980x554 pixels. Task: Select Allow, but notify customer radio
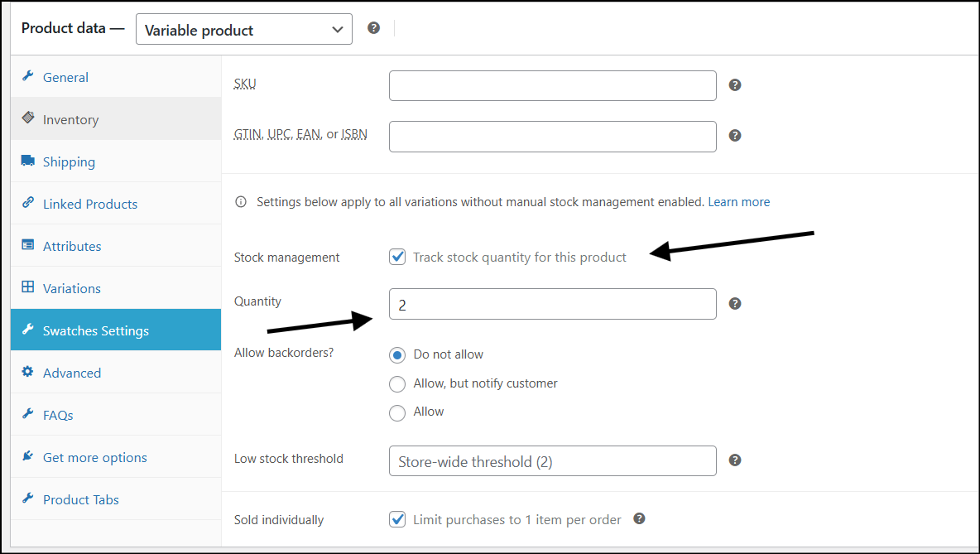(x=396, y=384)
